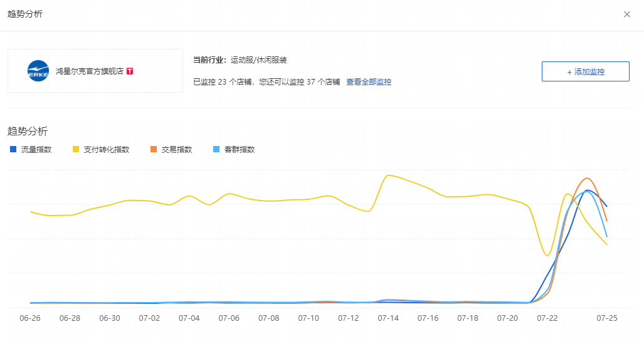Screen dimensions: 644x344
Task: Select the 06-26 starting date label
Action: pos(30,318)
